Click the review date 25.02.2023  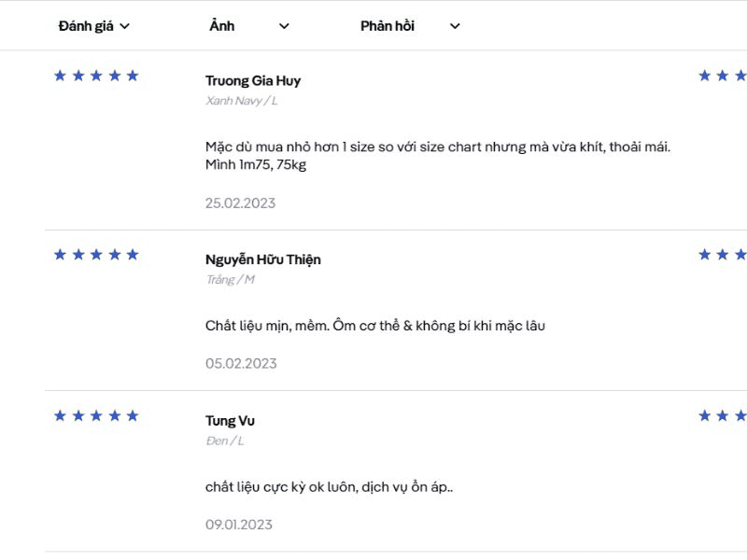point(240,203)
